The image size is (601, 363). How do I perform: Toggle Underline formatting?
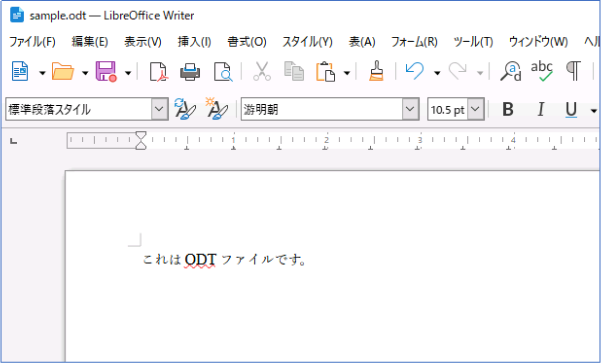[x=571, y=110]
